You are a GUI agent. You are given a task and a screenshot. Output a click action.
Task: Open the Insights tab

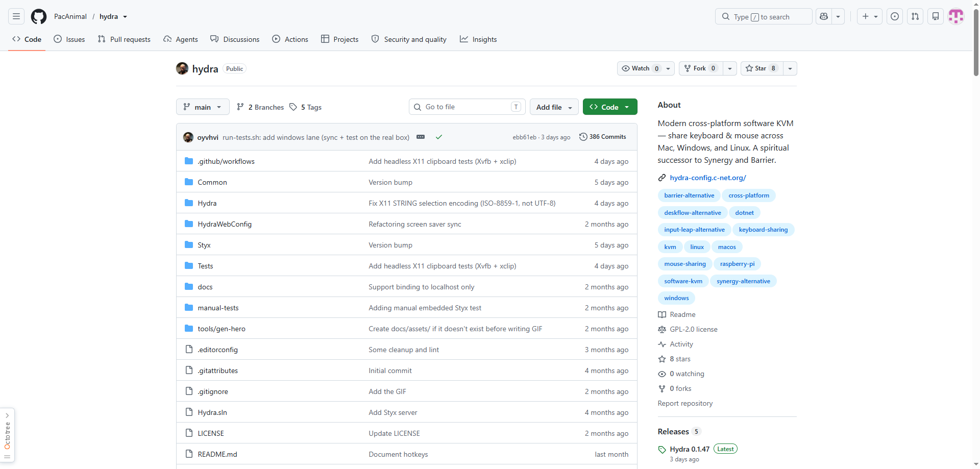click(x=478, y=39)
